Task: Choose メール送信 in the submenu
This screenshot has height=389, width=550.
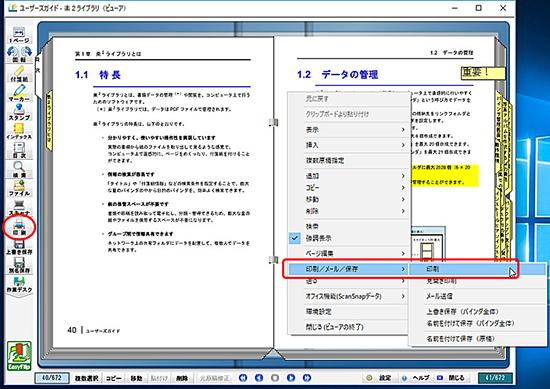Action: (x=477, y=296)
